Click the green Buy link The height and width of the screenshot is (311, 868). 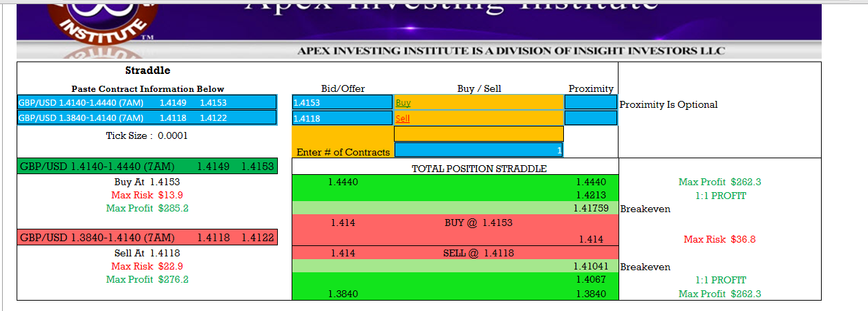(403, 103)
